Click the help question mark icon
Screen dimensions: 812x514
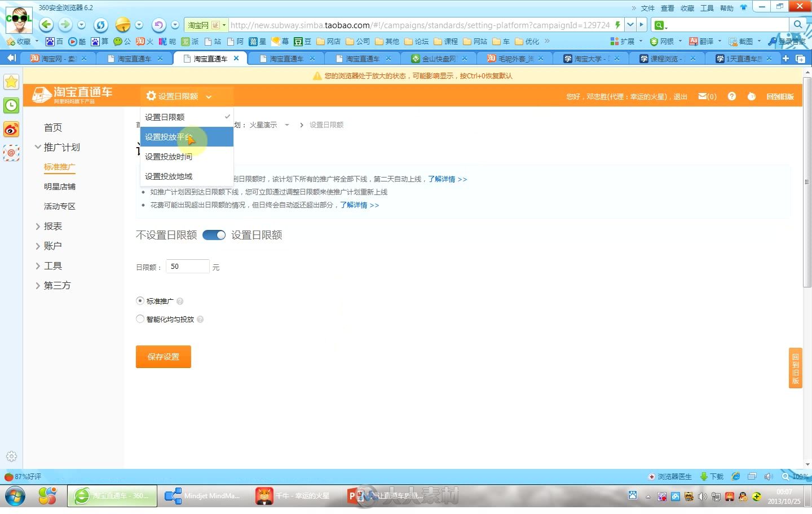(x=732, y=96)
